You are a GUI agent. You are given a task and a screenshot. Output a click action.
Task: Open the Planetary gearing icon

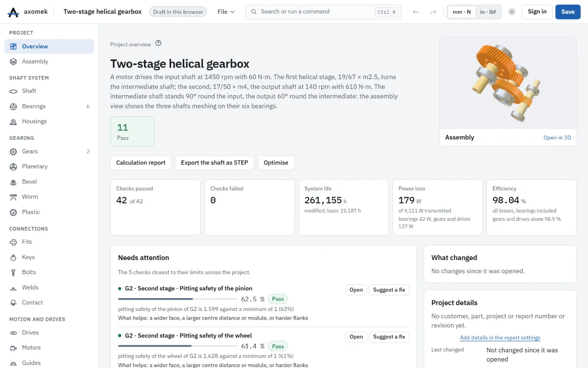coord(13,167)
